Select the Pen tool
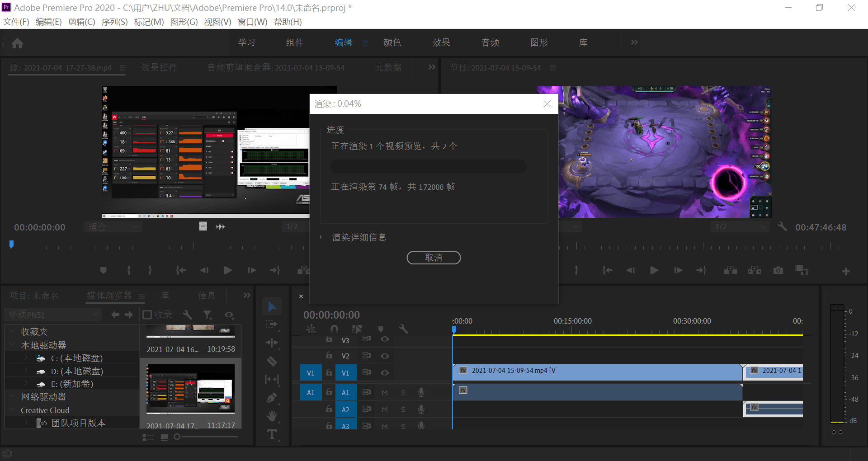The height and width of the screenshot is (461, 868). (272, 398)
